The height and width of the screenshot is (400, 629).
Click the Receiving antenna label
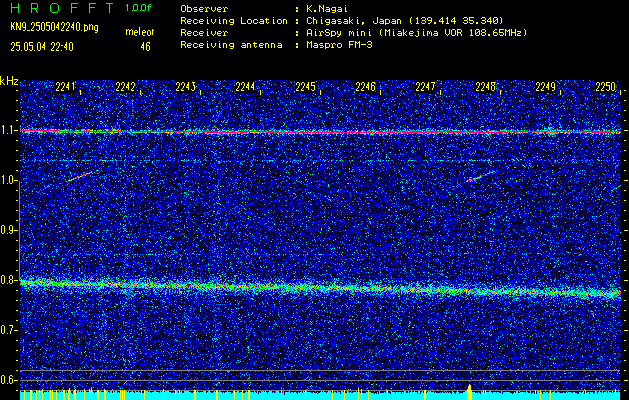[231, 45]
